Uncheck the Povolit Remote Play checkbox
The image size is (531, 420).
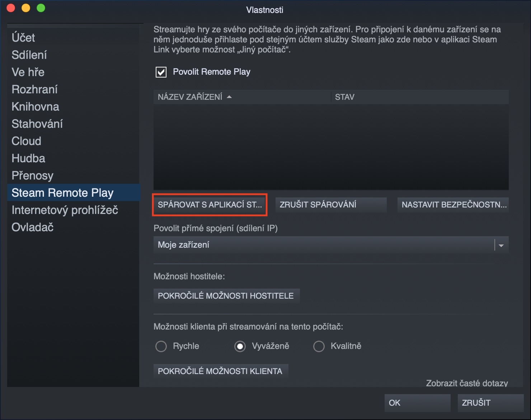161,72
